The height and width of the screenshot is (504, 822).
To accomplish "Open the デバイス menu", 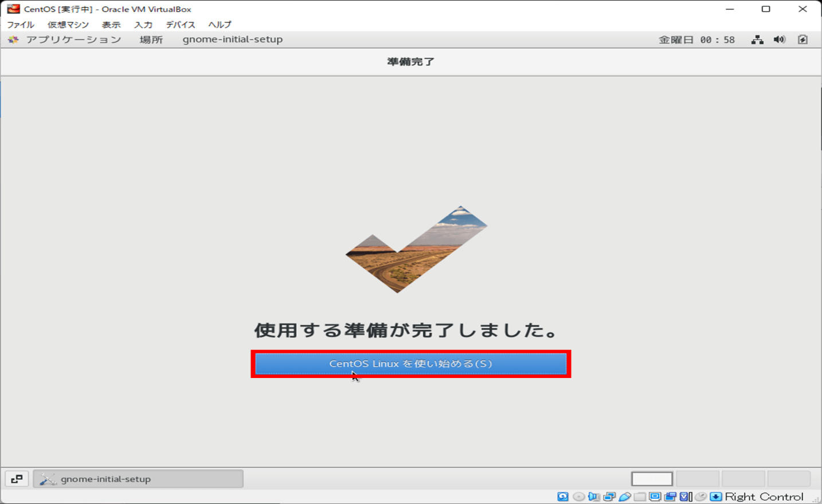I will [x=181, y=25].
